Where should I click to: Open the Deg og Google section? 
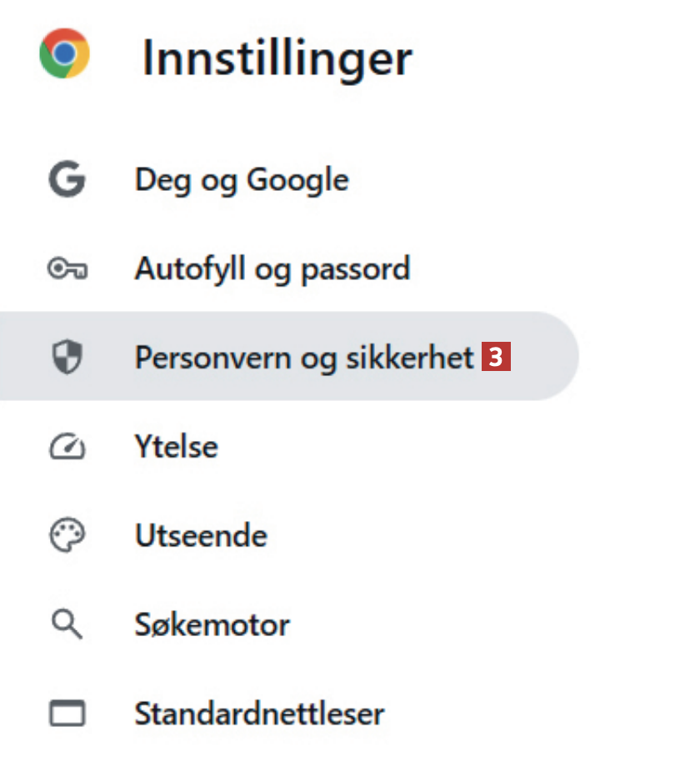pos(242,180)
